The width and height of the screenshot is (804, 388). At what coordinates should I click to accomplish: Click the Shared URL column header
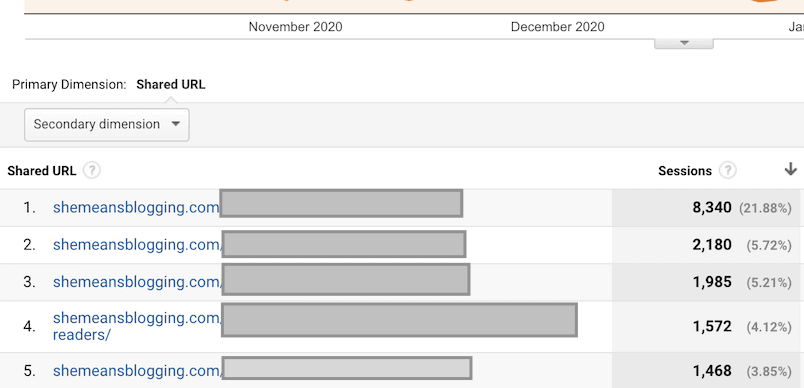point(42,171)
